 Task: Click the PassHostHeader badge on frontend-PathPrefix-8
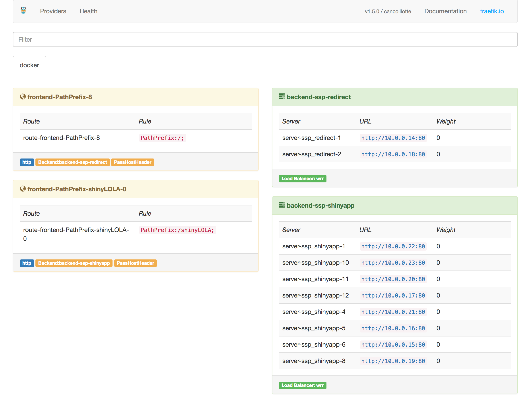click(x=132, y=162)
